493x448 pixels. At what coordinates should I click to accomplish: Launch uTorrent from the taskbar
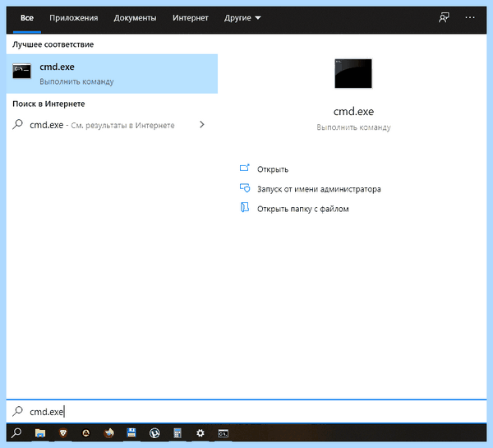(x=154, y=433)
